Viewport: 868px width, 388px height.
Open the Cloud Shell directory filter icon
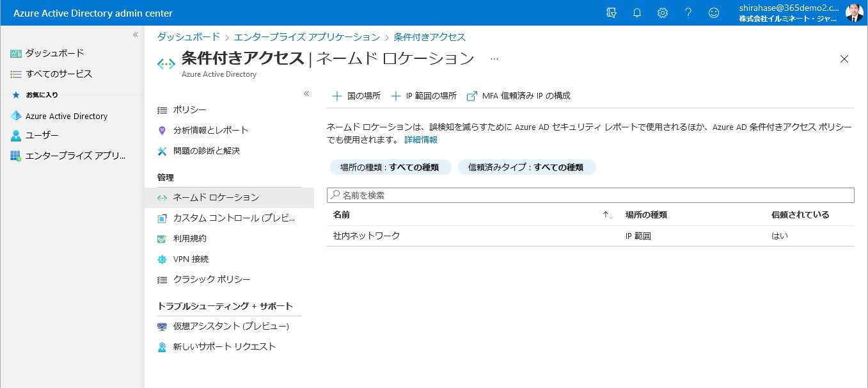pyautogui.click(x=612, y=13)
